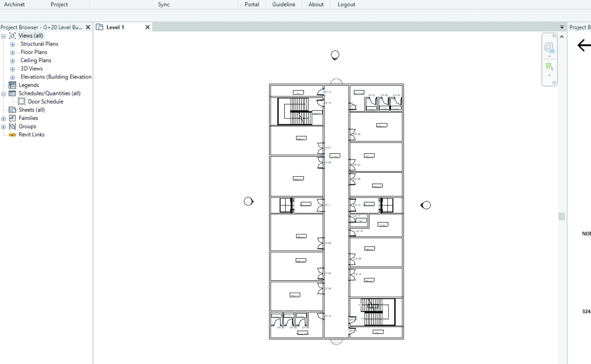Expand the Structural Plans node
The image size is (591, 364).
13,44
